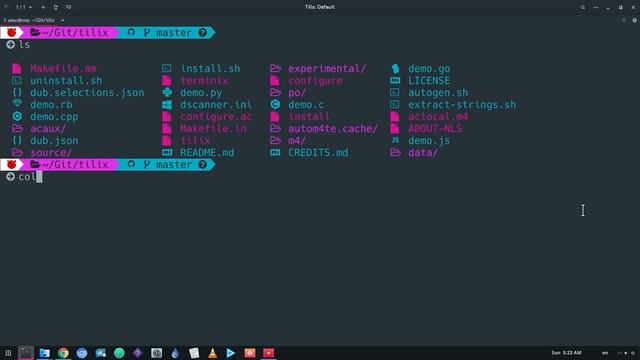Open the alex@me terminal title dropdown
Viewport: 640px width, 360px height.
pyautogui.click(x=33, y=20)
